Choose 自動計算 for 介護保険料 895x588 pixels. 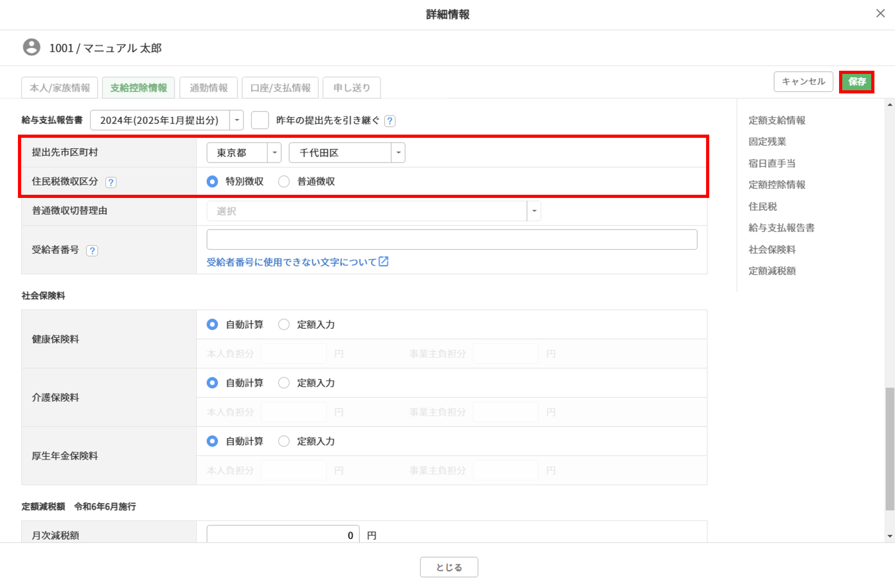212,383
